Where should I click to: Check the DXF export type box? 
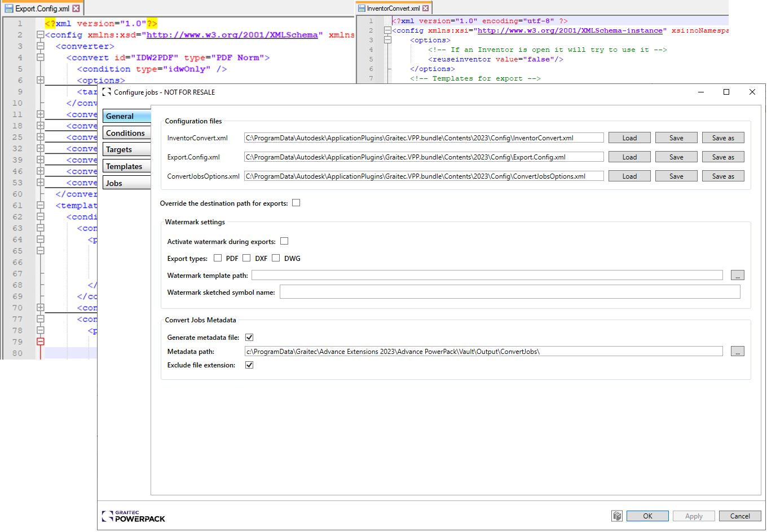point(246,258)
